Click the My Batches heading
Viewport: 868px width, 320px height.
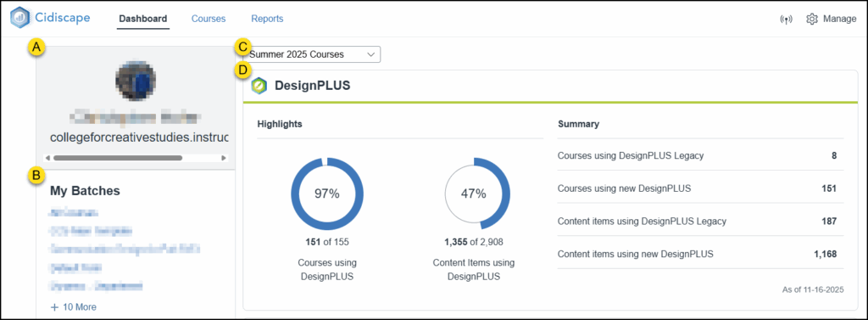coord(86,191)
